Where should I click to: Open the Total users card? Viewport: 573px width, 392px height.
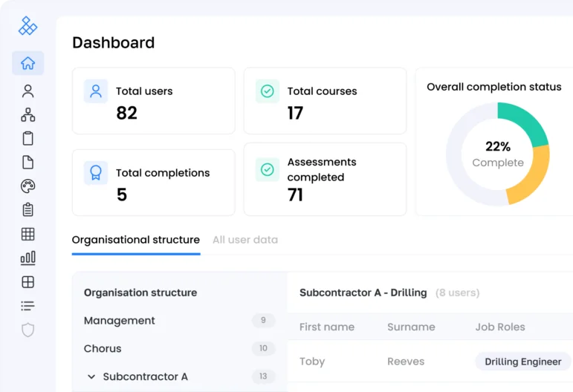pos(154,101)
